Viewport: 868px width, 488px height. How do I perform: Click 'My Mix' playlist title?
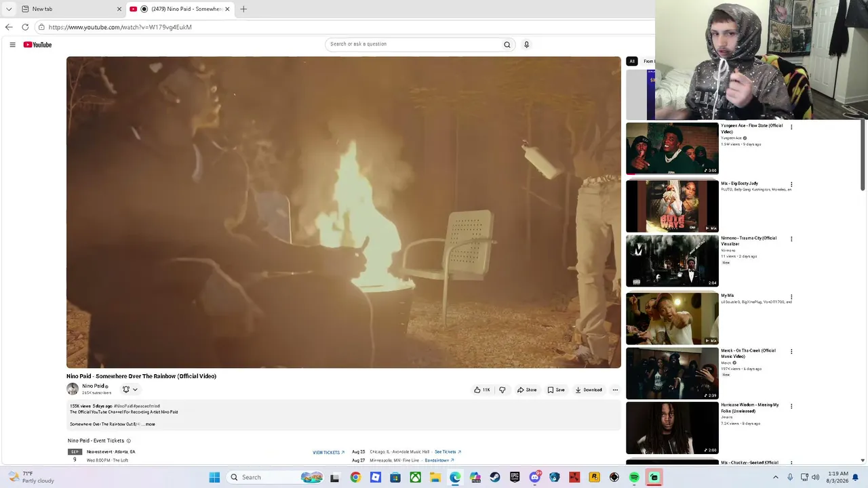728,296
